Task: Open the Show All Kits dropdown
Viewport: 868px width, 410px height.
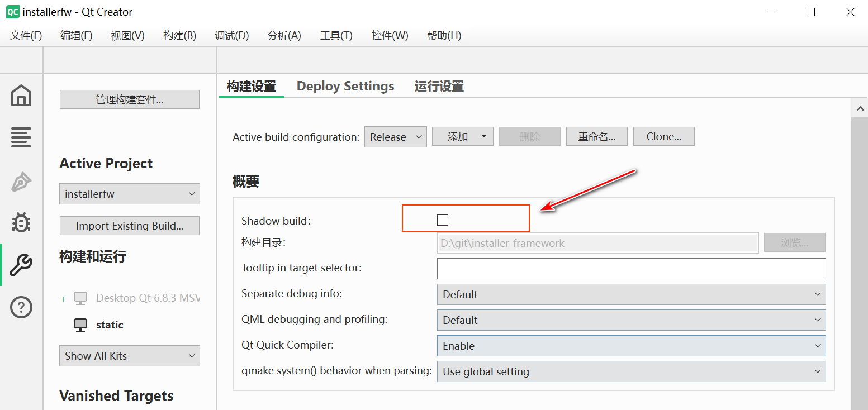Action: [x=129, y=356]
